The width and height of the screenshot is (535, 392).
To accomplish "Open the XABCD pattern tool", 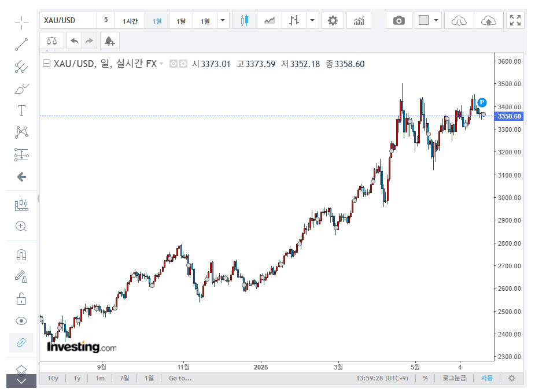I will click(x=21, y=132).
